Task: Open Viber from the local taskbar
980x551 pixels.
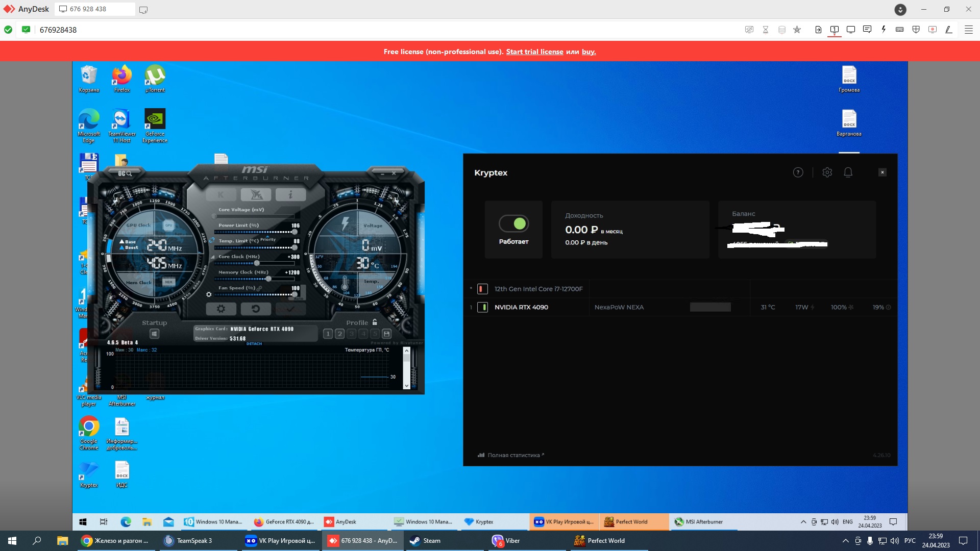Action: click(x=526, y=540)
